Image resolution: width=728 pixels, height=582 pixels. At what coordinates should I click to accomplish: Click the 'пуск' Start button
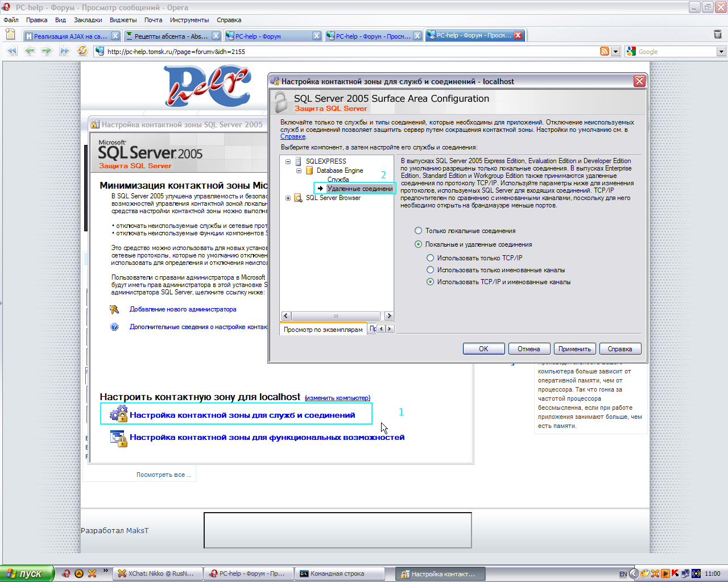click(27, 573)
